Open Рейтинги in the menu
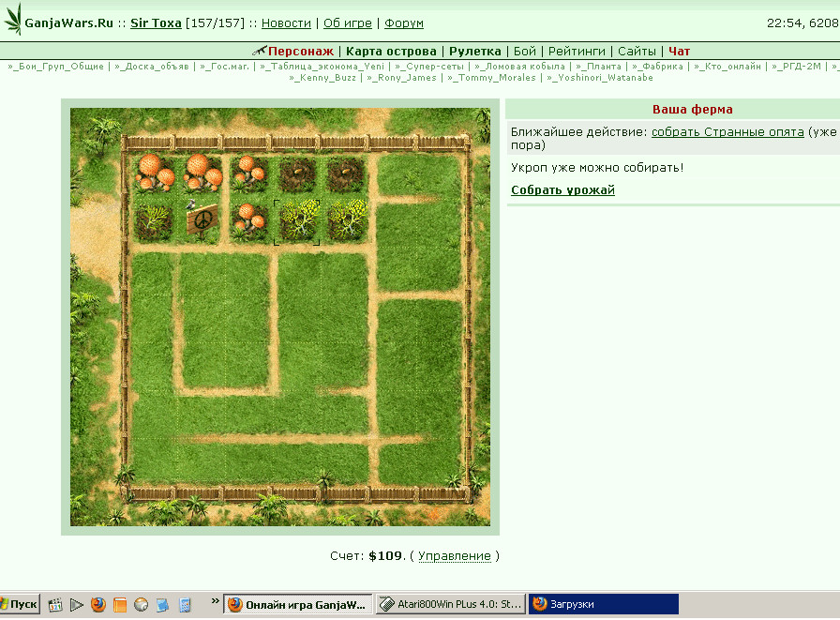840x620 pixels. point(577,52)
